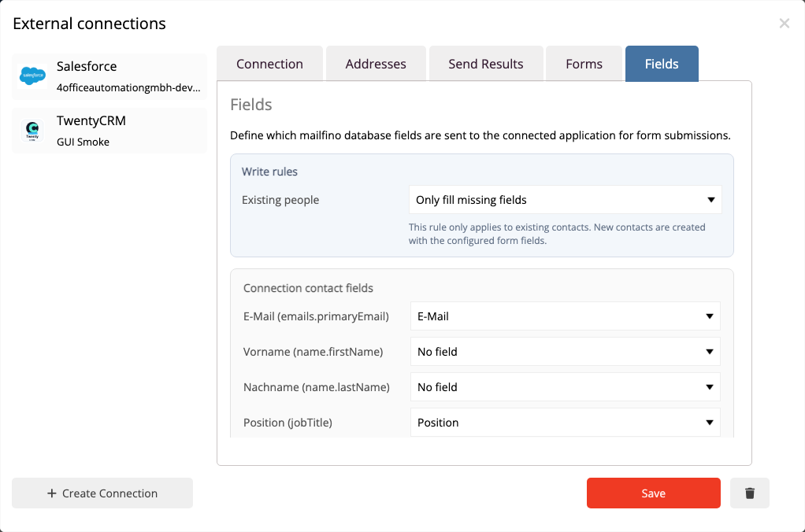The width and height of the screenshot is (805, 532).
Task: Close the External connections dialog
Action: coord(784,23)
